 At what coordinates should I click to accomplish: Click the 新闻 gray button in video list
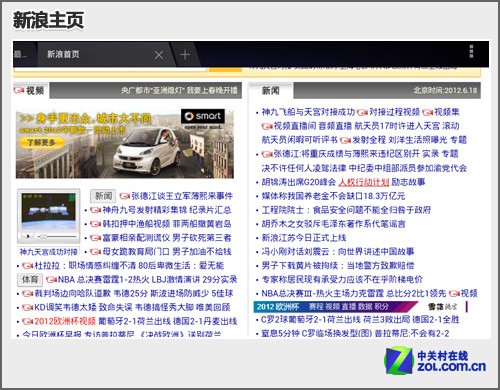coord(103,196)
